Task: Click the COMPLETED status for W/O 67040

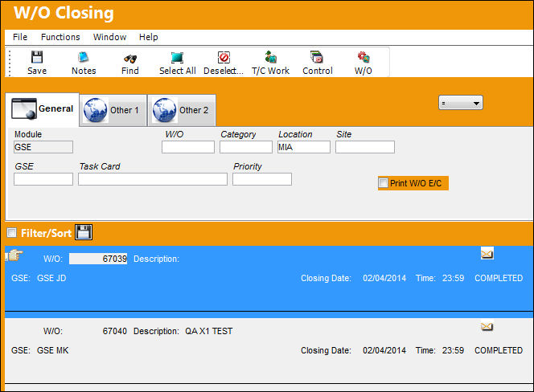Action: point(499,350)
